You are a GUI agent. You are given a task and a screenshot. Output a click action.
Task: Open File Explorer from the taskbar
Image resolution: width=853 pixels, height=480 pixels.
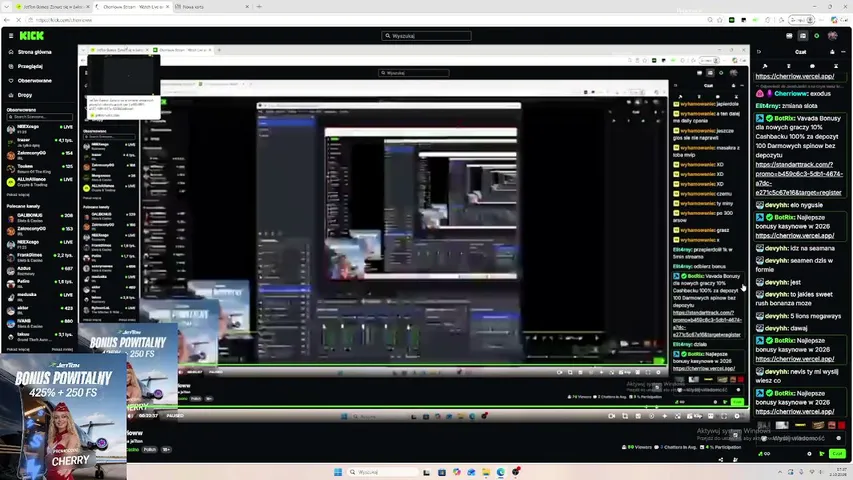[486, 472]
